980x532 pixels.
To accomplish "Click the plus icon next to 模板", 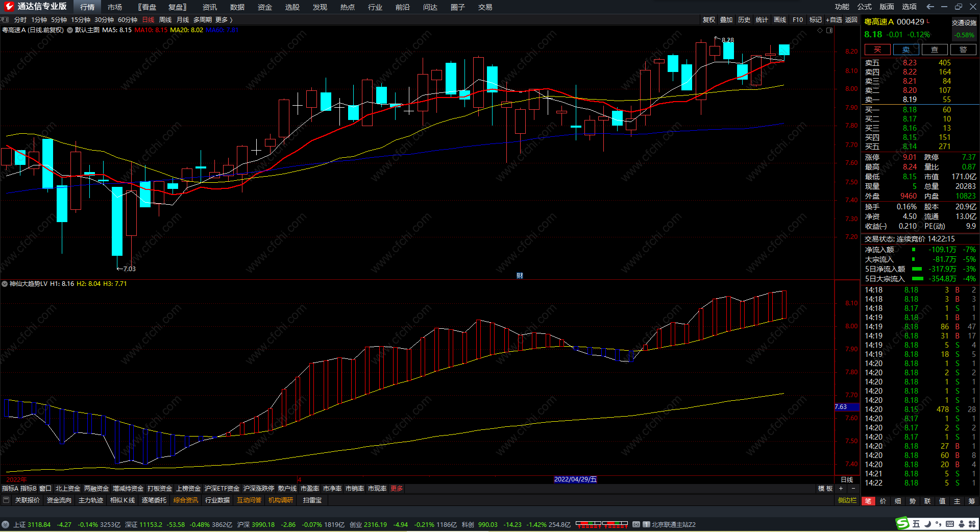I will (841, 489).
